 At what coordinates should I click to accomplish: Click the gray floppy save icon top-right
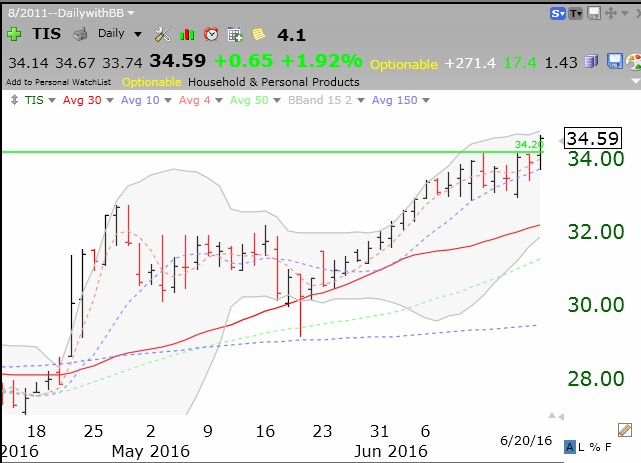[594, 13]
